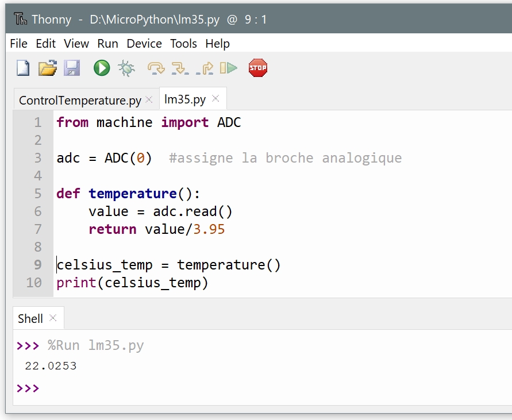This screenshot has width=512, height=420.
Task: Click the number 3.95 in the code
Action: (x=209, y=229)
